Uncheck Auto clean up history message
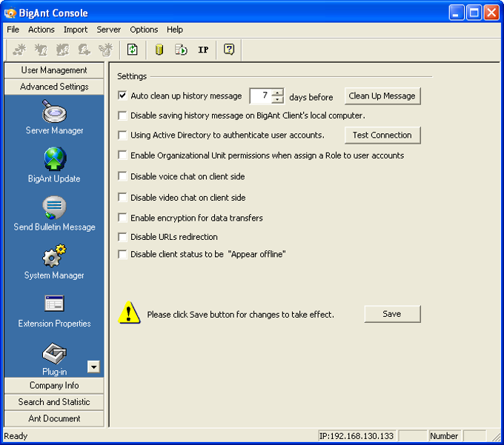The width and height of the screenshot is (504, 445). [122, 96]
